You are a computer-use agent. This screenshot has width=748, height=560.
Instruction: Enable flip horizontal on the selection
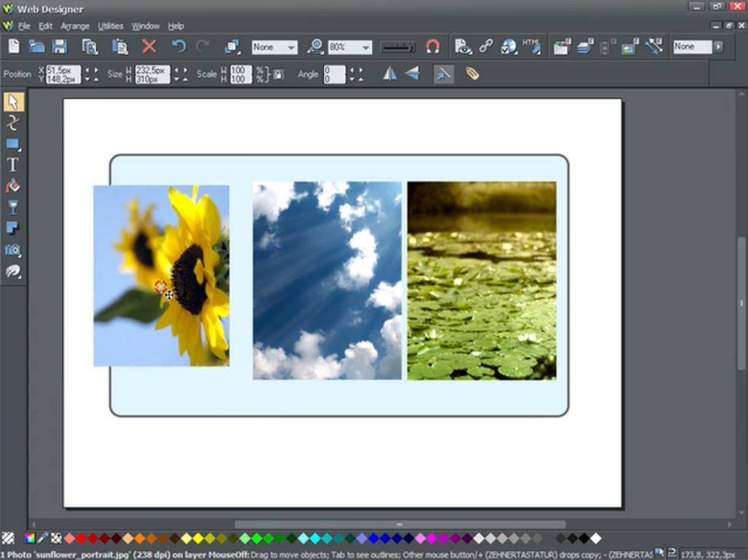pyautogui.click(x=390, y=73)
